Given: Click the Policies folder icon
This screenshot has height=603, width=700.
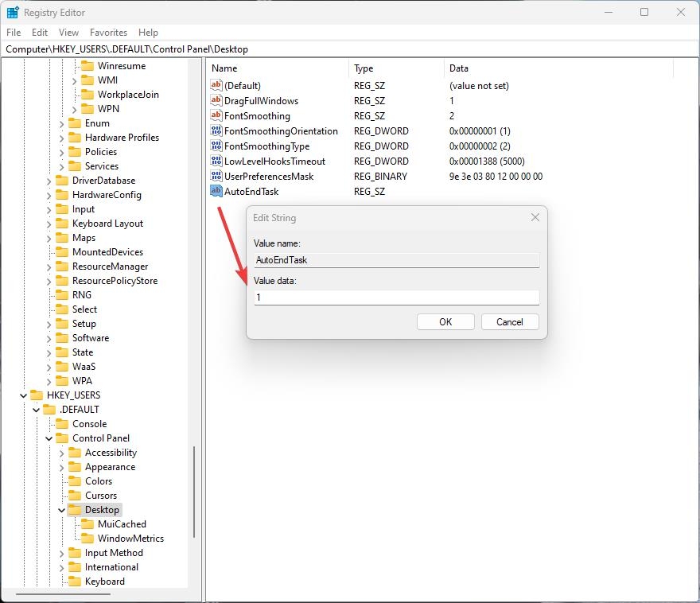Looking at the screenshot, I should coord(75,152).
